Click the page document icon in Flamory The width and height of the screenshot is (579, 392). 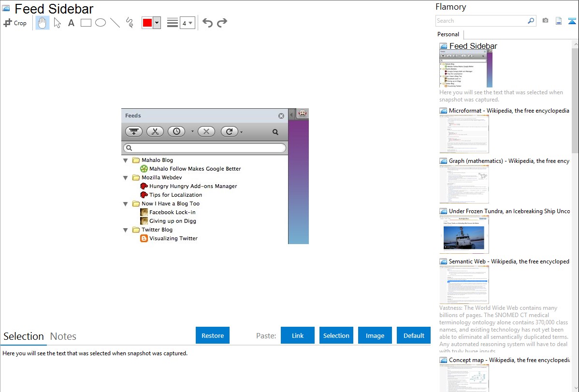coord(559,21)
